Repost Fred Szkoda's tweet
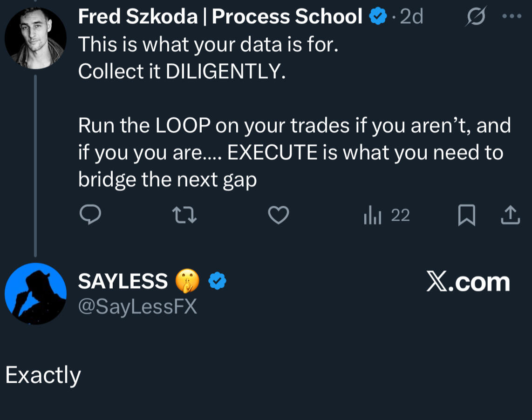The height and width of the screenshot is (420, 532). (184, 216)
